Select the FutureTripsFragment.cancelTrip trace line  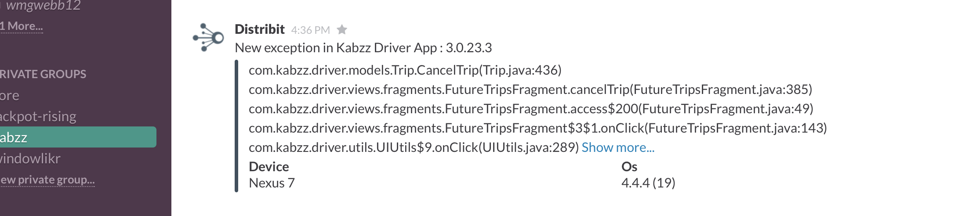coord(530,90)
